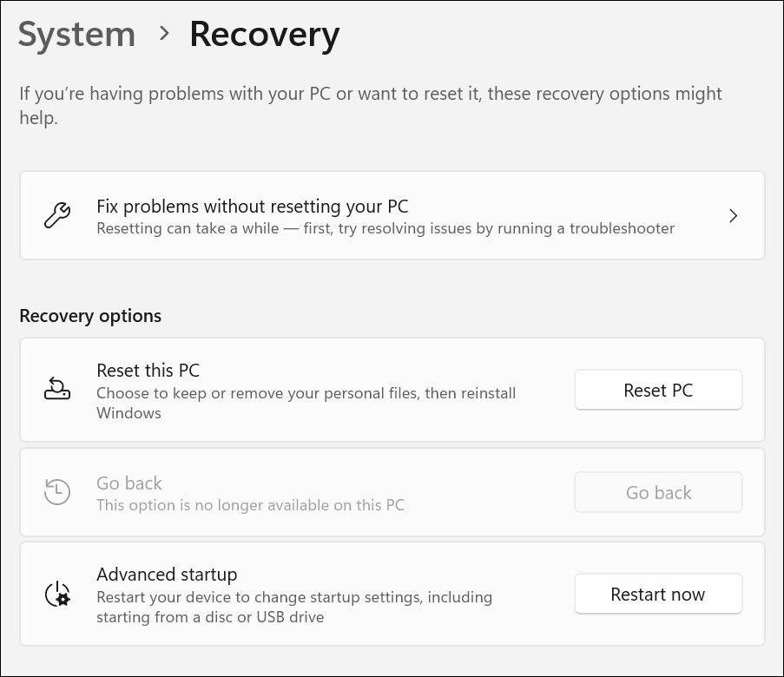The image size is (784, 677).
Task: Go to the System breadcrumb page
Action: (76, 35)
